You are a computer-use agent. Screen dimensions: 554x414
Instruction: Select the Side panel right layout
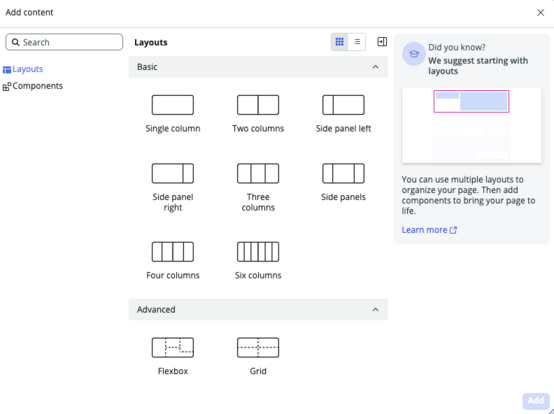[x=173, y=173]
